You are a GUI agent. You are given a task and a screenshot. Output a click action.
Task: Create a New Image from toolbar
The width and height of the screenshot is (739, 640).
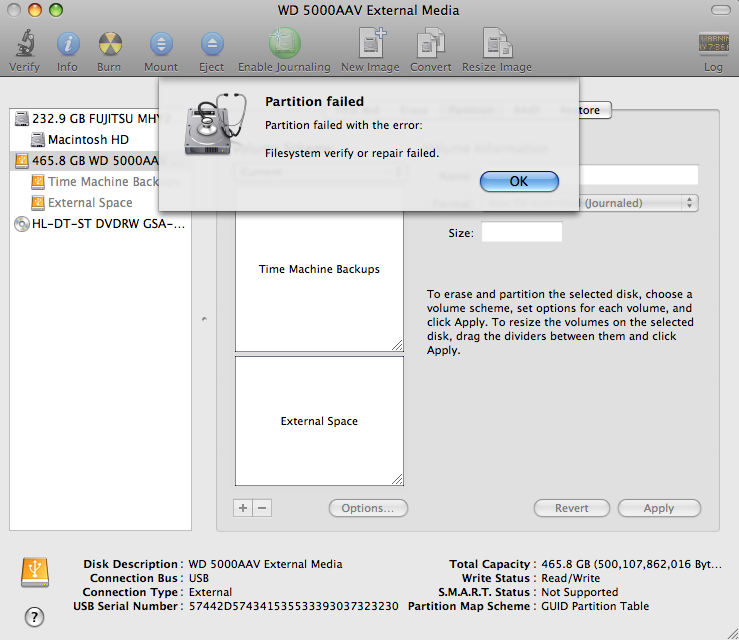point(371,42)
